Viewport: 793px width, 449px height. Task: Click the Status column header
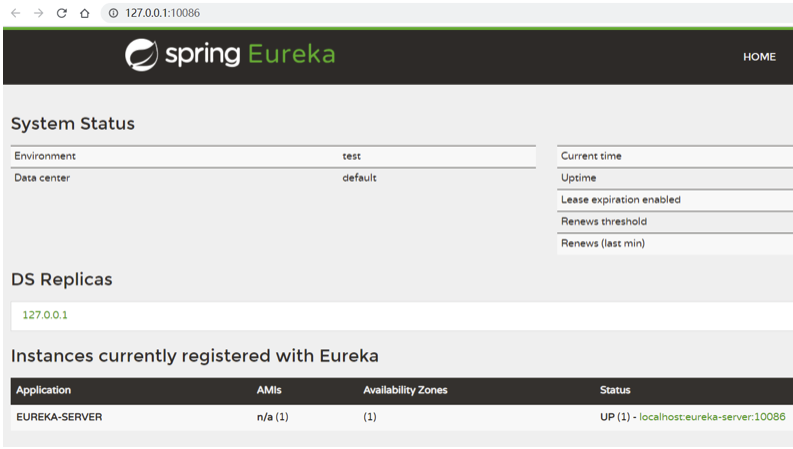(x=615, y=390)
